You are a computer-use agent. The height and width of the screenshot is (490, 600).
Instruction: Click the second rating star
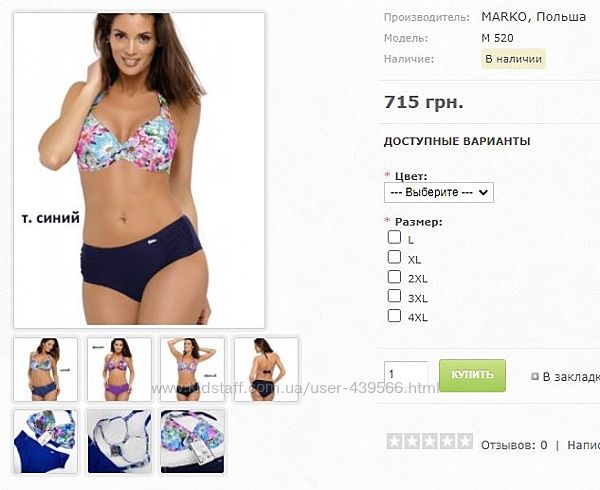pos(412,441)
